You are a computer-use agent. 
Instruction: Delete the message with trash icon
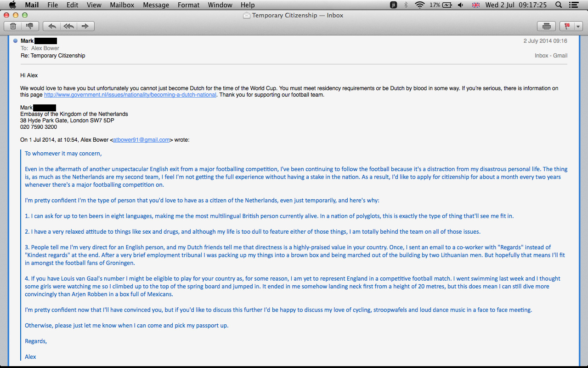[13, 26]
